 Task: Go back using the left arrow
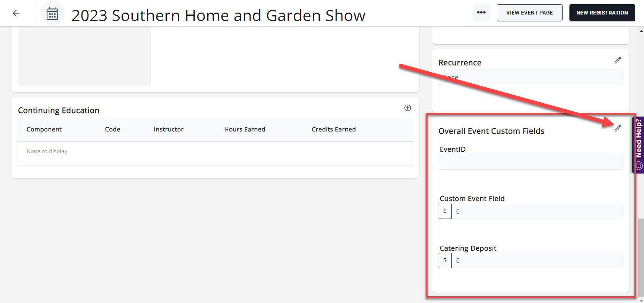(x=16, y=13)
